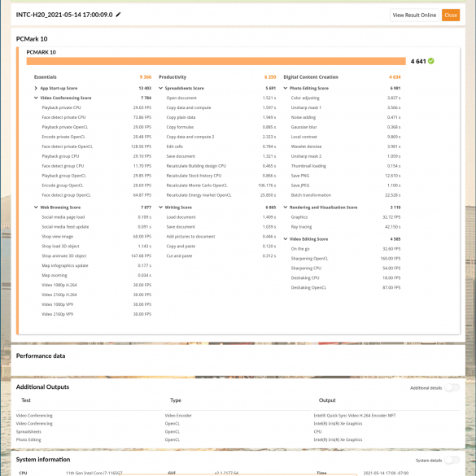Select Shop animate 3D object row

(x=96, y=256)
